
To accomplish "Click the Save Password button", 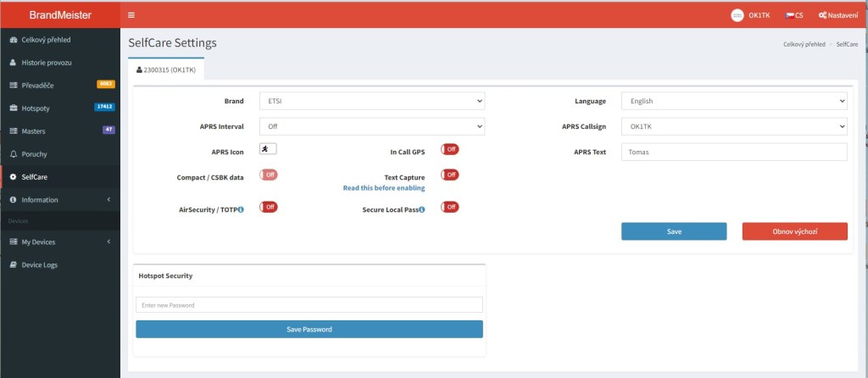I will [x=309, y=329].
